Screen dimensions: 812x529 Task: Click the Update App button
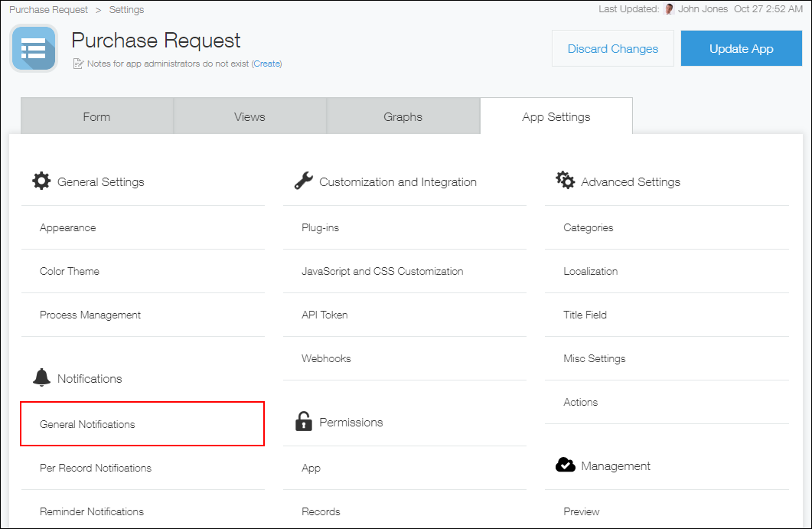click(x=741, y=47)
